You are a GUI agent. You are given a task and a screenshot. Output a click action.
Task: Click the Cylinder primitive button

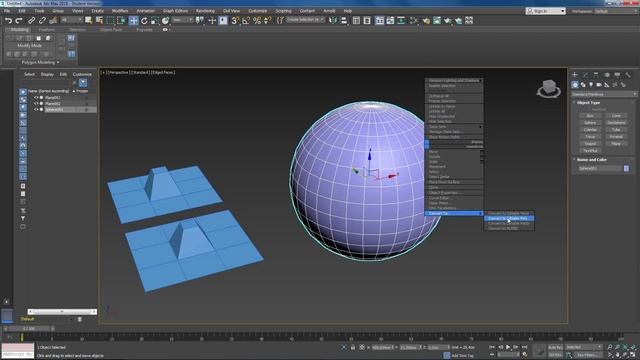[x=590, y=130]
